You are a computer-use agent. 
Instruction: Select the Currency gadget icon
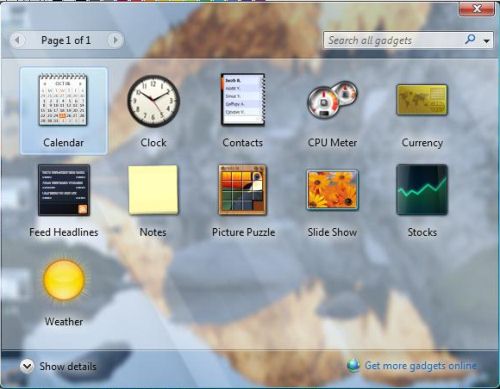coord(422,100)
